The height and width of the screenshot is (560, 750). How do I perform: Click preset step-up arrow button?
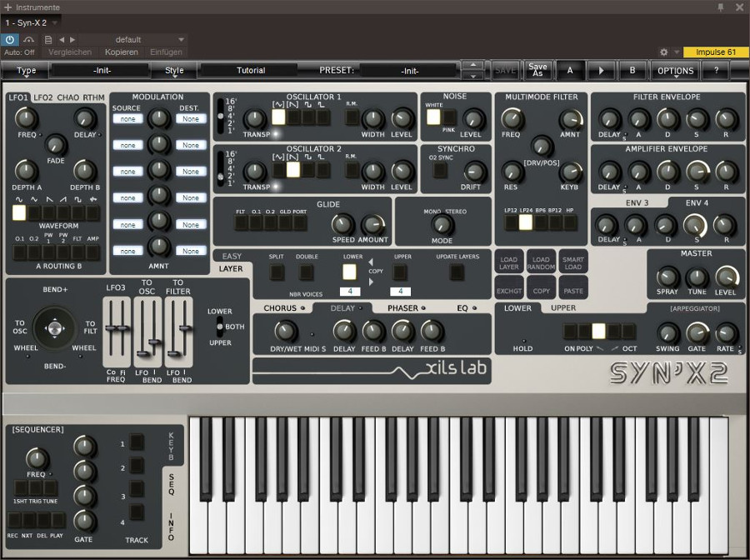[x=473, y=65]
